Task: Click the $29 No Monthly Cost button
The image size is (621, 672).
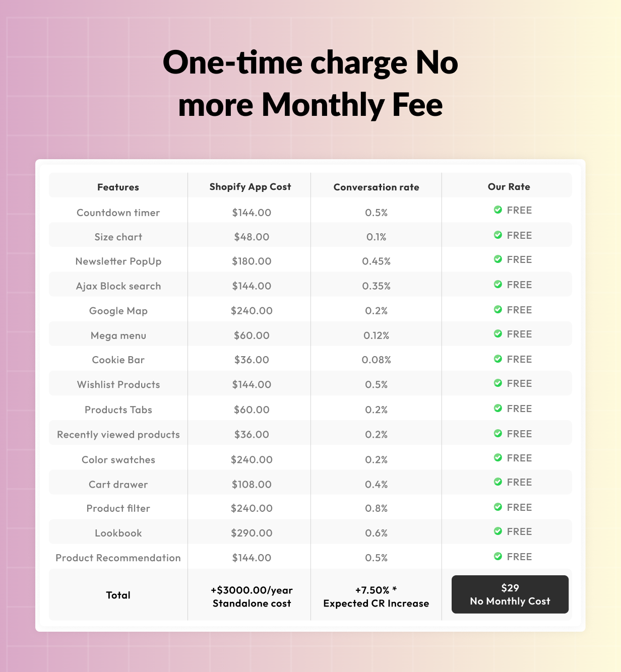Action: [510, 594]
